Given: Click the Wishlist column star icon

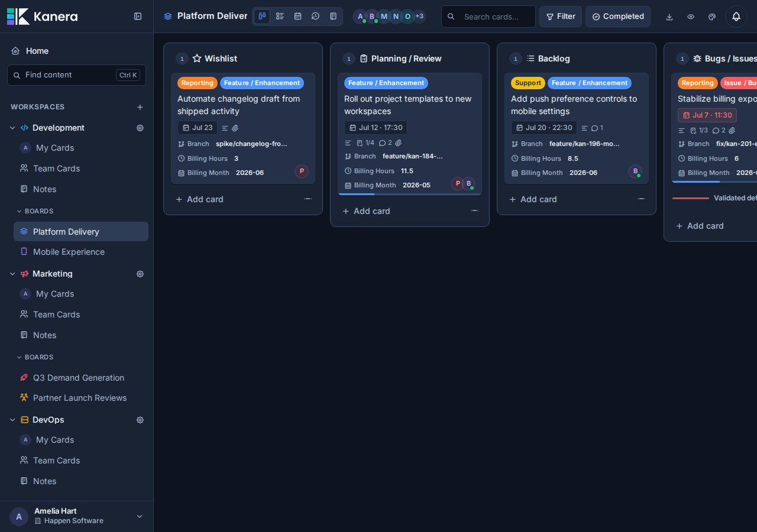Looking at the screenshot, I should click(197, 59).
